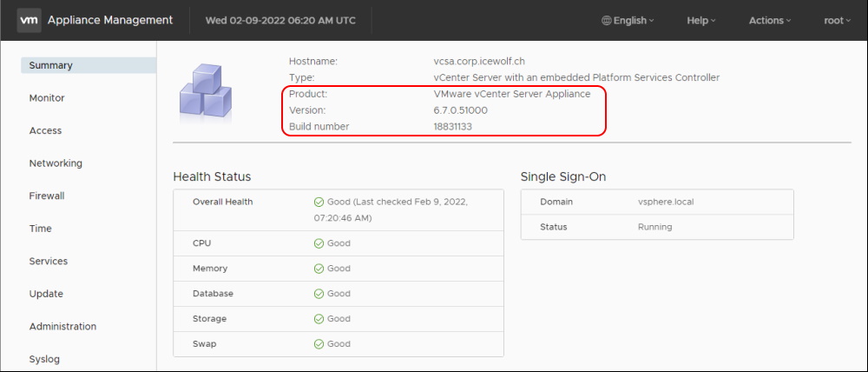Image resolution: width=868 pixels, height=372 pixels.
Task: Click the Swap row label
Action: 204,343
